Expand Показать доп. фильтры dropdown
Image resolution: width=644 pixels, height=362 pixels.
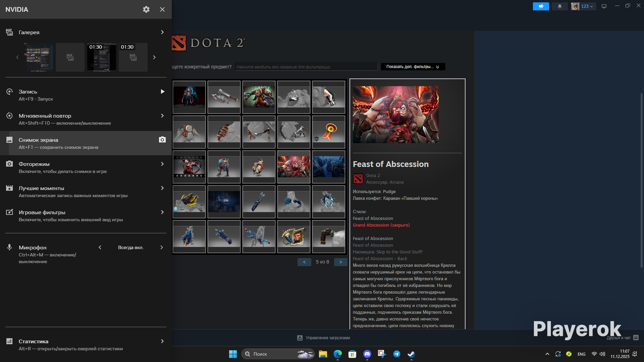point(413,67)
